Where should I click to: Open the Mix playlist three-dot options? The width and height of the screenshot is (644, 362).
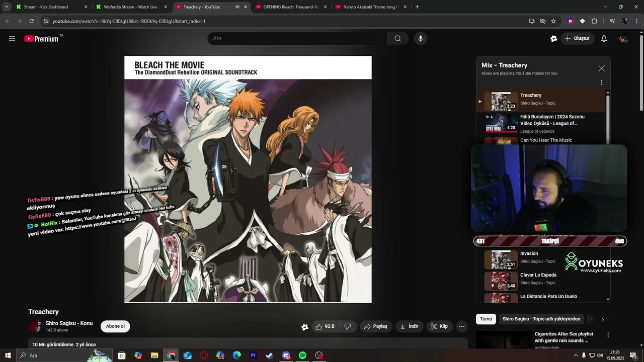tap(602, 83)
